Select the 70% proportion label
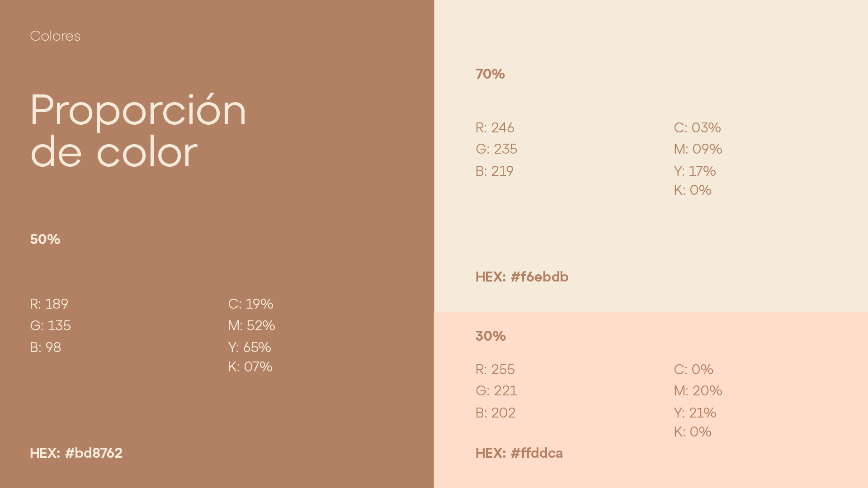 (x=490, y=74)
